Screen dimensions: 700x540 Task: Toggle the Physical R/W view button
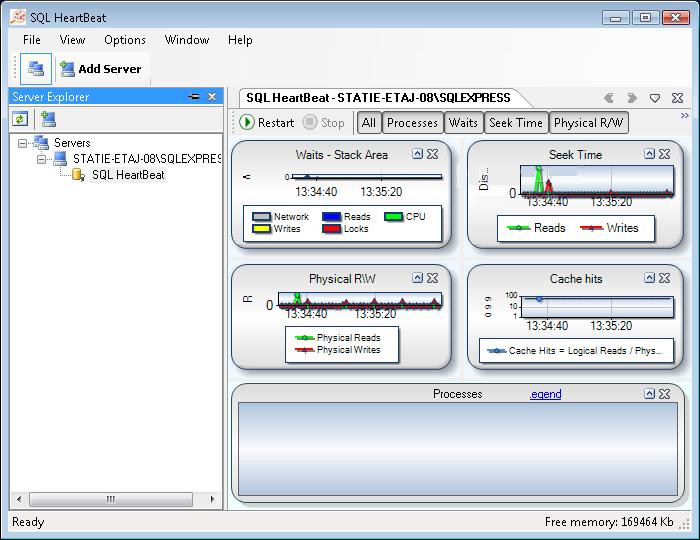pos(588,123)
